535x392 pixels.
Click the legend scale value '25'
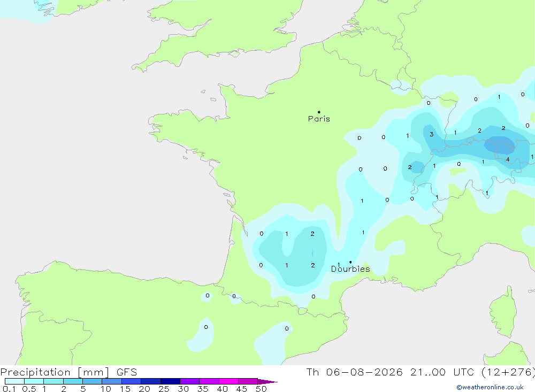[x=164, y=389]
